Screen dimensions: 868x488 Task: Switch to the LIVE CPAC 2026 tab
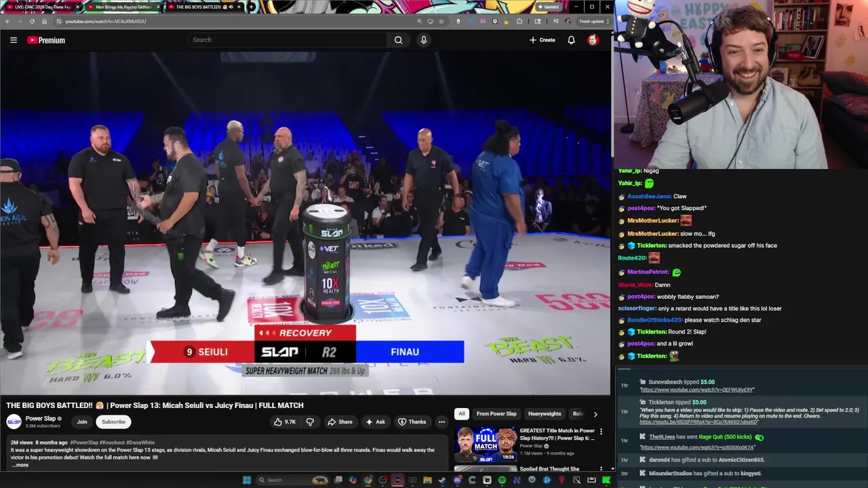[x=43, y=7]
